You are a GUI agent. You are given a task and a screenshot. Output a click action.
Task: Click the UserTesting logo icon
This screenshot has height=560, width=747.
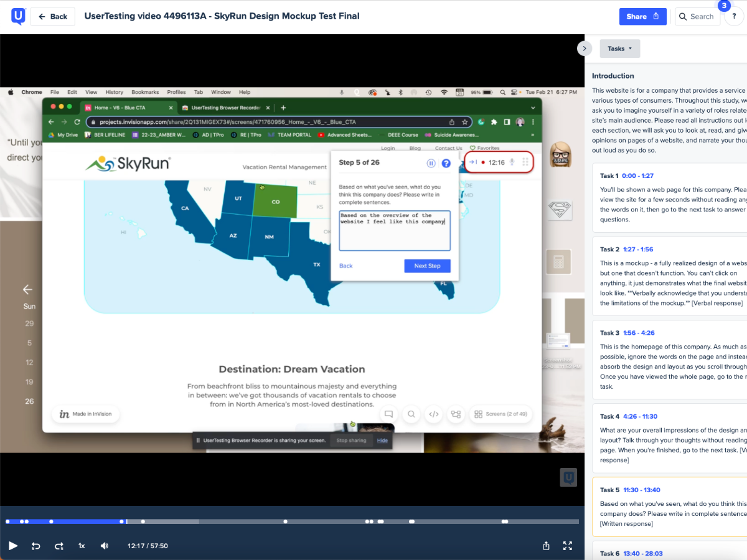(18, 16)
